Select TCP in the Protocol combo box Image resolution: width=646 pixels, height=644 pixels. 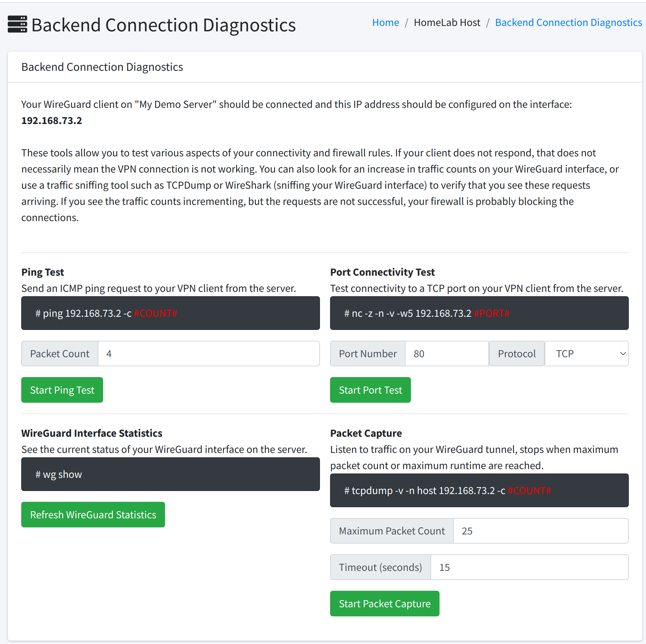[586, 354]
